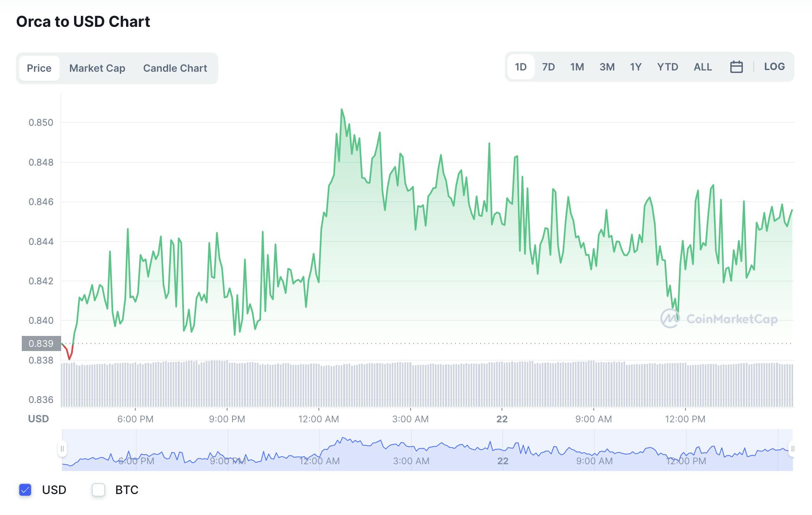812x515 pixels.
Task: Click the 9:00 PM x-axis label
Action: pos(227,419)
